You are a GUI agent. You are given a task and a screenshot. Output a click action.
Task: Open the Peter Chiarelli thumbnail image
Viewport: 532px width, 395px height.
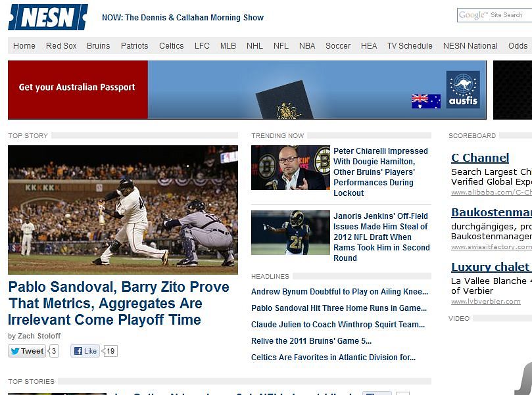coord(291,168)
